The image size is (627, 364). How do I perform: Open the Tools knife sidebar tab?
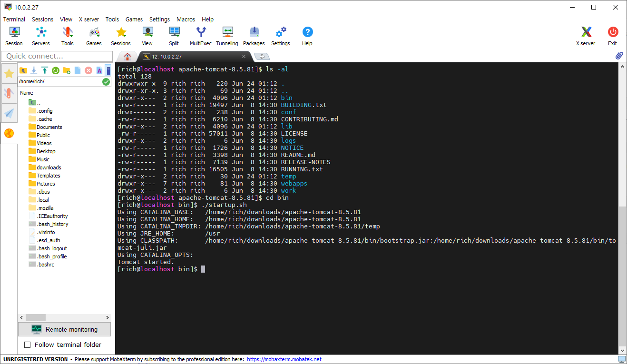(x=9, y=93)
